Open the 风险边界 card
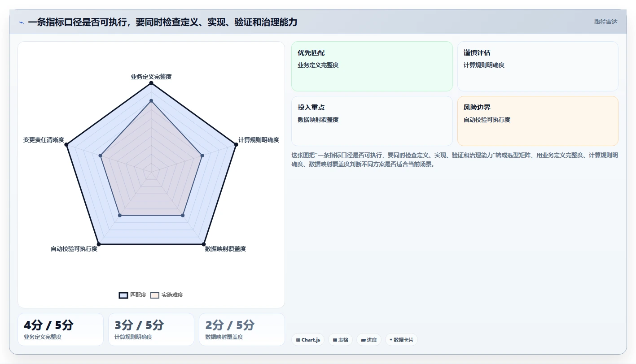This screenshot has height=364, width=636. click(538, 121)
